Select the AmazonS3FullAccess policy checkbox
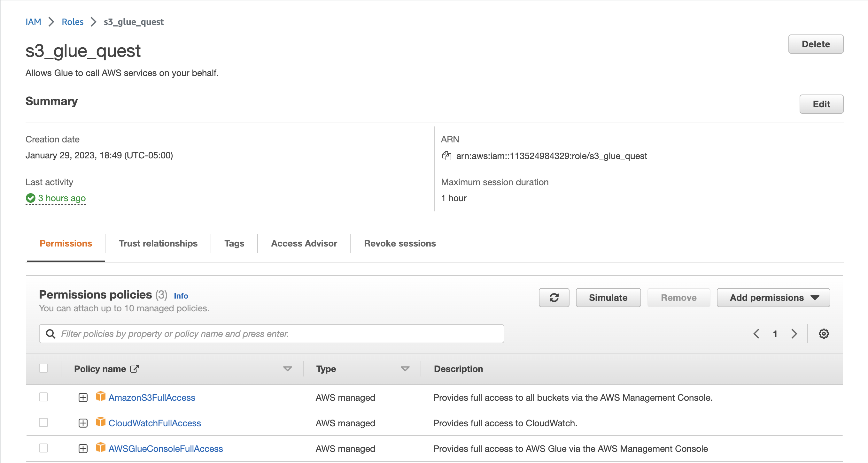Screen dimensions: 868x463 coord(43,397)
